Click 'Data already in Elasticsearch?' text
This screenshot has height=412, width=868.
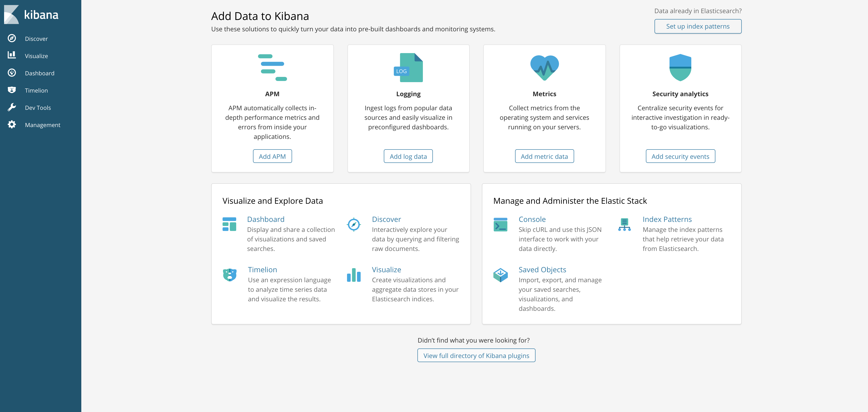point(697,11)
